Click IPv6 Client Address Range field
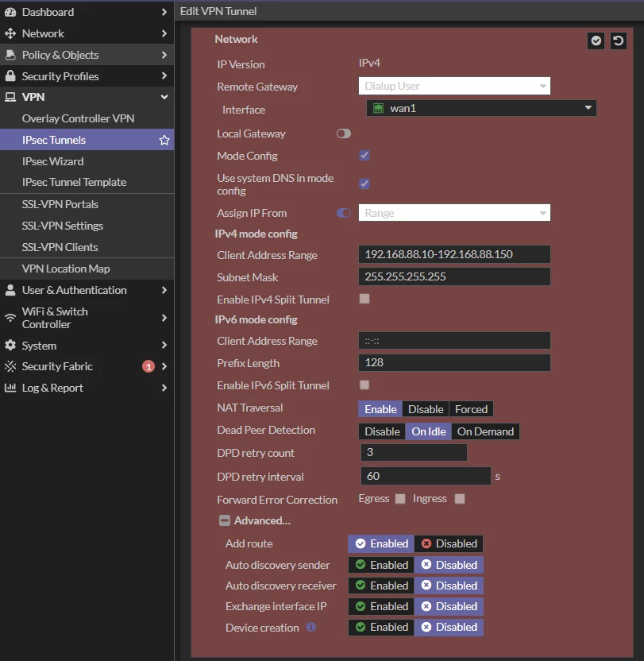Image resolution: width=644 pixels, height=661 pixels. click(454, 341)
